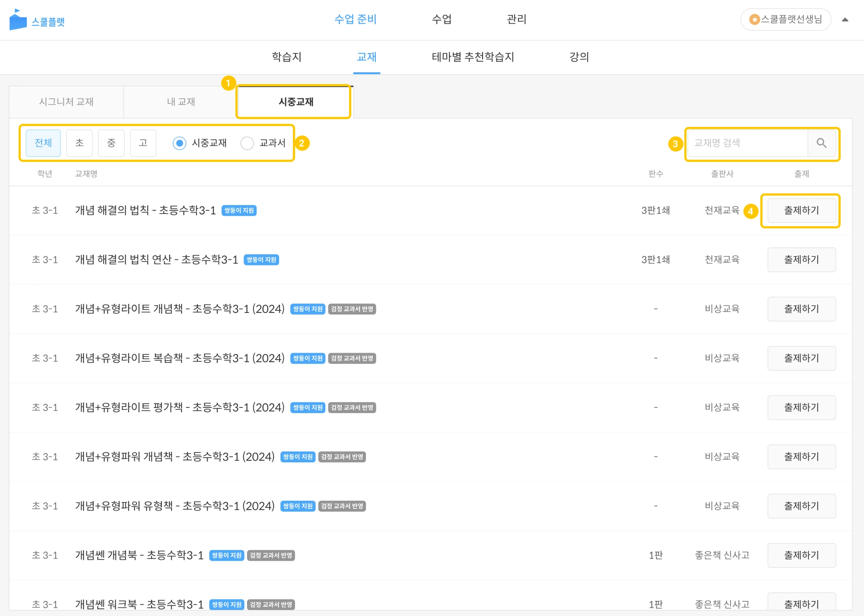Expand the user menu arrow
The width and height of the screenshot is (864, 616).
point(845,19)
